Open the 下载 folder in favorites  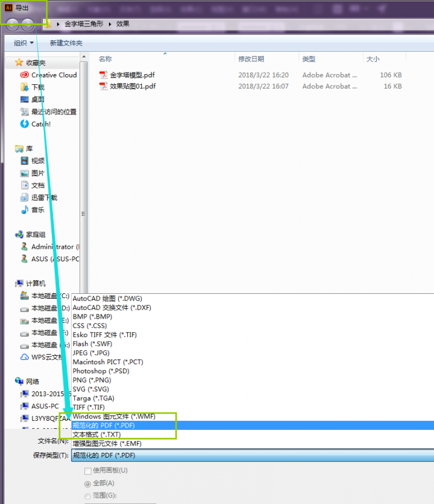click(x=25, y=87)
